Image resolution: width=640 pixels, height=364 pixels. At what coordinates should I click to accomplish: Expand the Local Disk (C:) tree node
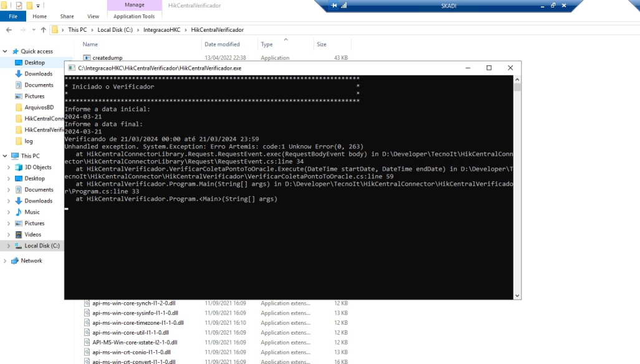8,246
